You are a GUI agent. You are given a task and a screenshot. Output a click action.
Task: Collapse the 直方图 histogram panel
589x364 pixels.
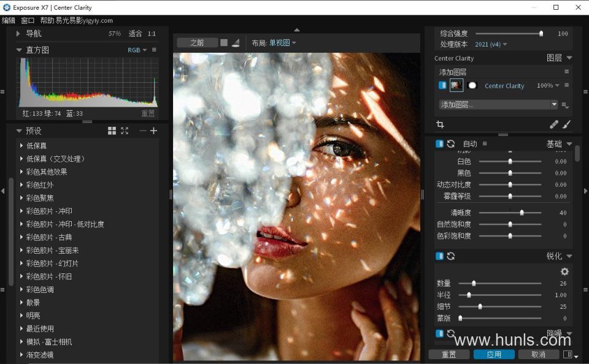tap(19, 50)
